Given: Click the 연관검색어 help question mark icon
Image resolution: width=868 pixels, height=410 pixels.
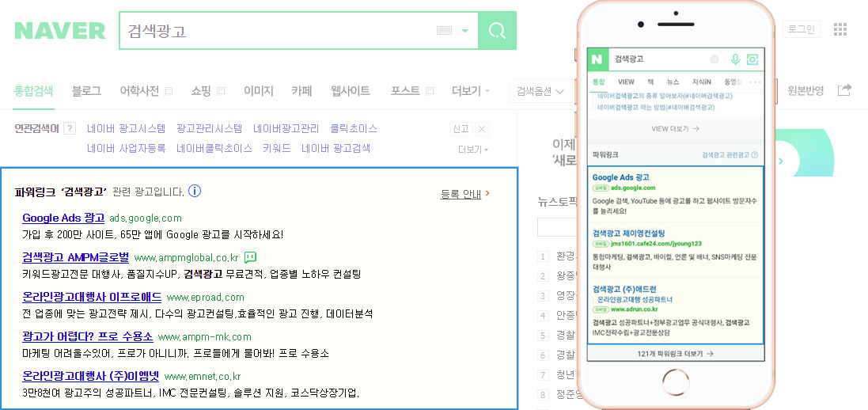Looking at the screenshot, I should (69, 128).
